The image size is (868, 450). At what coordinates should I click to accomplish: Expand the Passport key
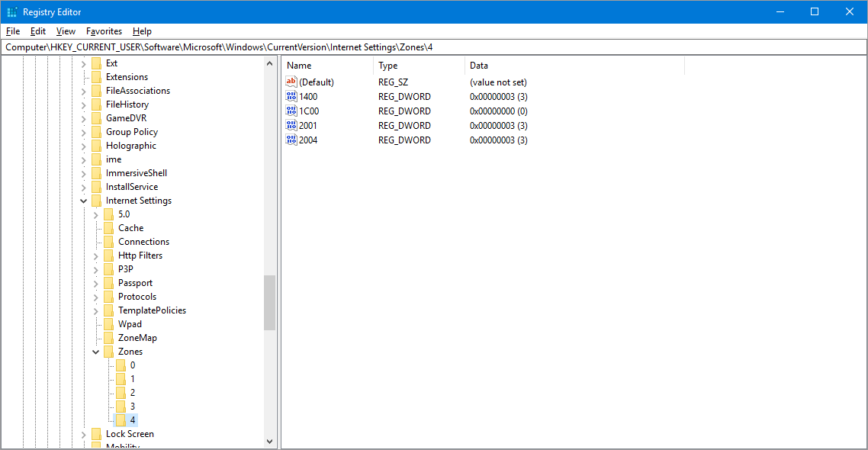pos(96,284)
